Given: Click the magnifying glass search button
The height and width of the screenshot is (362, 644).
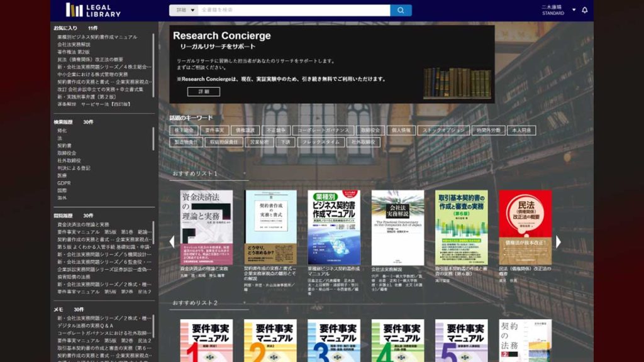Looking at the screenshot, I should pyautogui.click(x=401, y=10).
